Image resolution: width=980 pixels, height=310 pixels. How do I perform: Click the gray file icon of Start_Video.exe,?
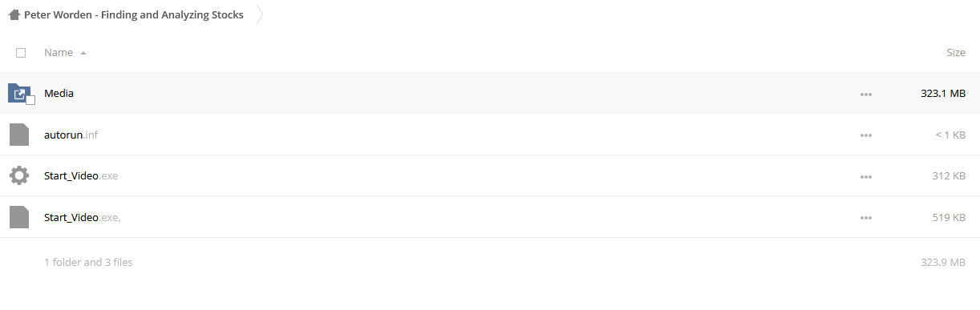pos(19,217)
